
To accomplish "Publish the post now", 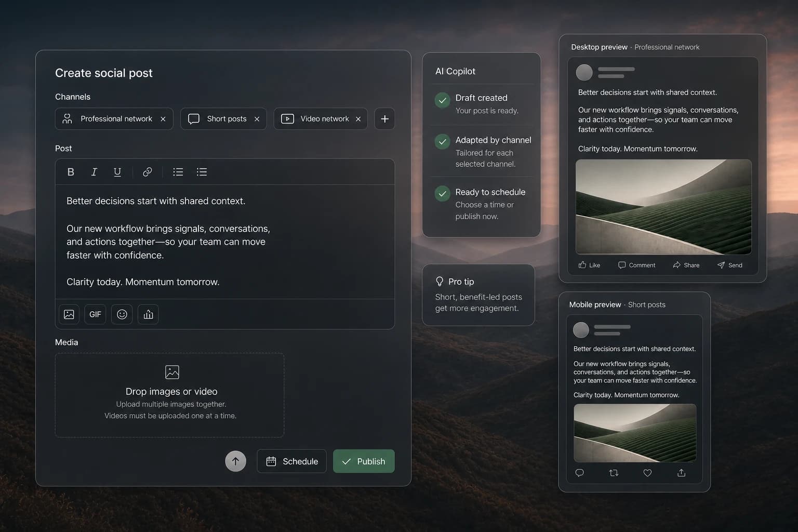I will pyautogui.click(x=364, y=461).
